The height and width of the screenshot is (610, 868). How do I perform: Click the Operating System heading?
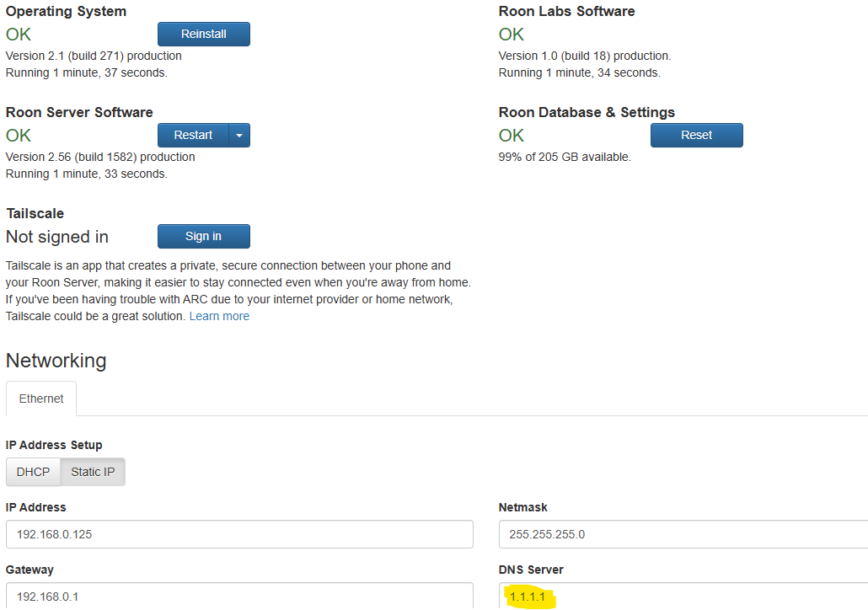[x=66, y=12]
